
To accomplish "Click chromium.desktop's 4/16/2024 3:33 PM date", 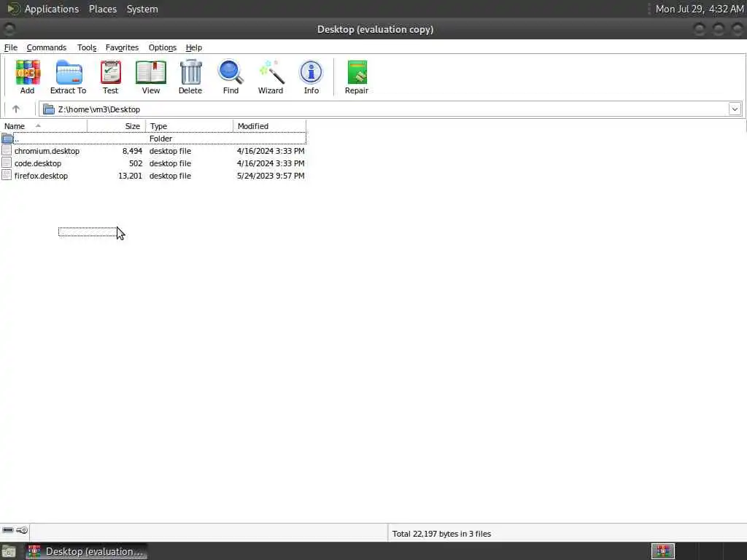I will click(271, 151).
